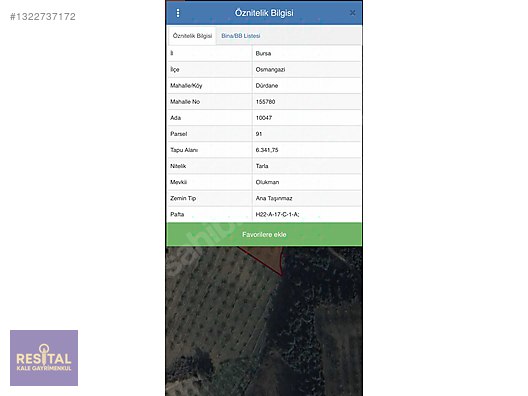Image resolution: width=528 pixels, height=396 pixels.
Task: Click the İl row label
Action: [172, 53]
